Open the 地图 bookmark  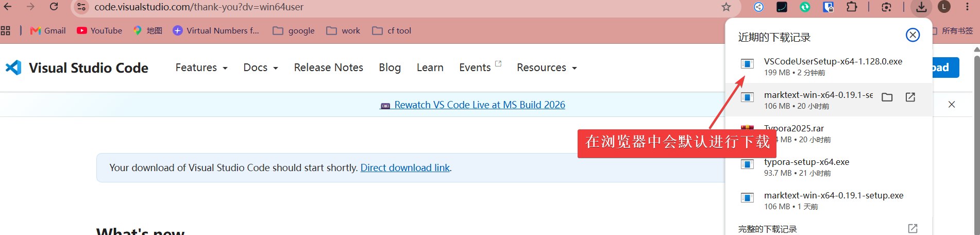click(148, 30)
